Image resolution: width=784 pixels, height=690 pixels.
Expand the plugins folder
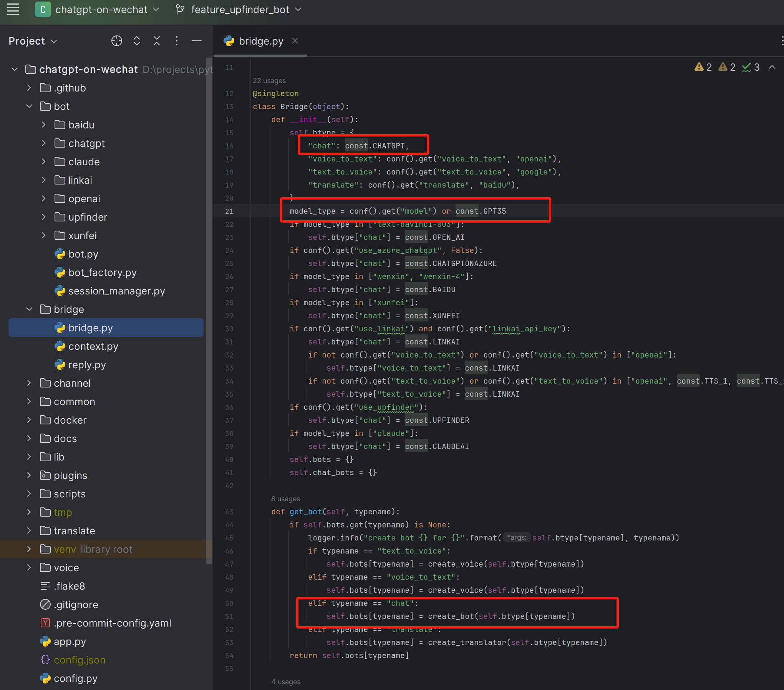click(x=29, y=475)
